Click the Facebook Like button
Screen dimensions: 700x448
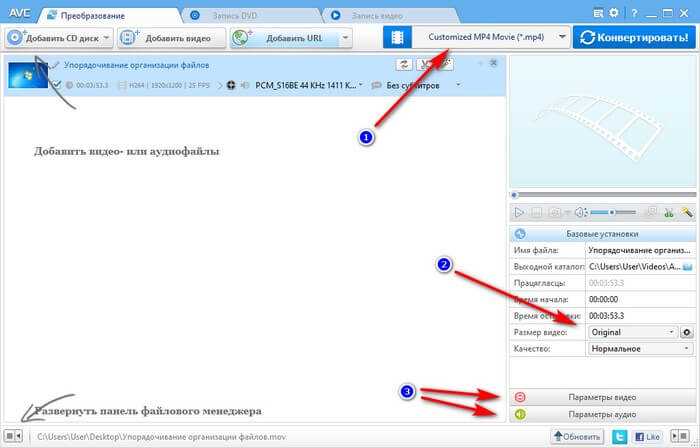click(x=647, y=436)
